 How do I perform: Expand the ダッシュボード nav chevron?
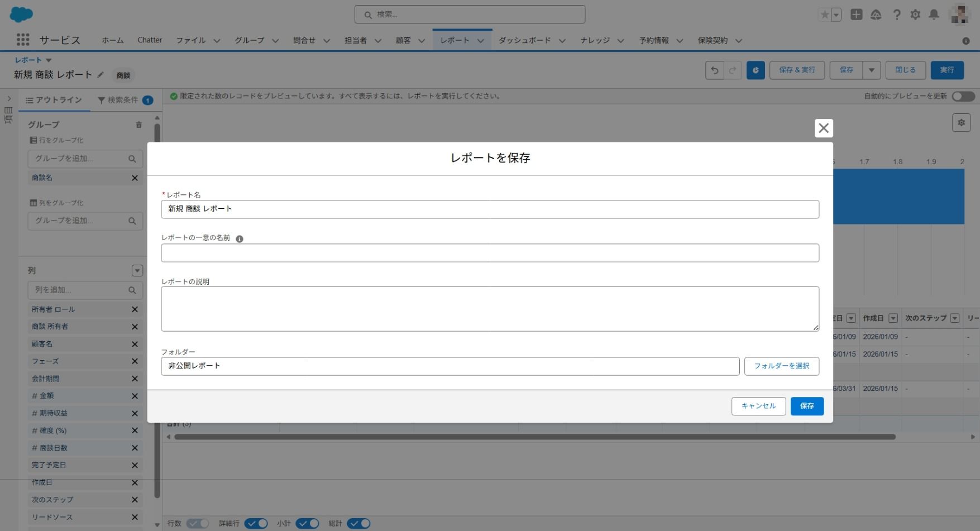562,41
